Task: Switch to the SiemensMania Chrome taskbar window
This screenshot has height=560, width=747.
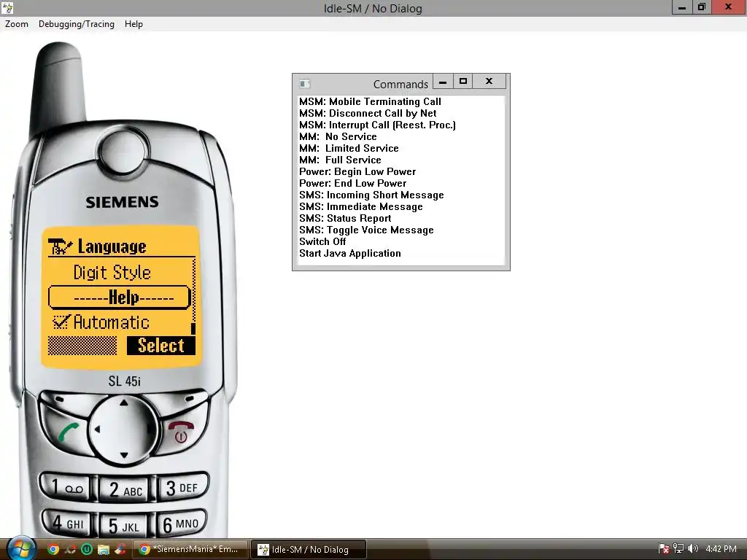Action: coord(190,549)
